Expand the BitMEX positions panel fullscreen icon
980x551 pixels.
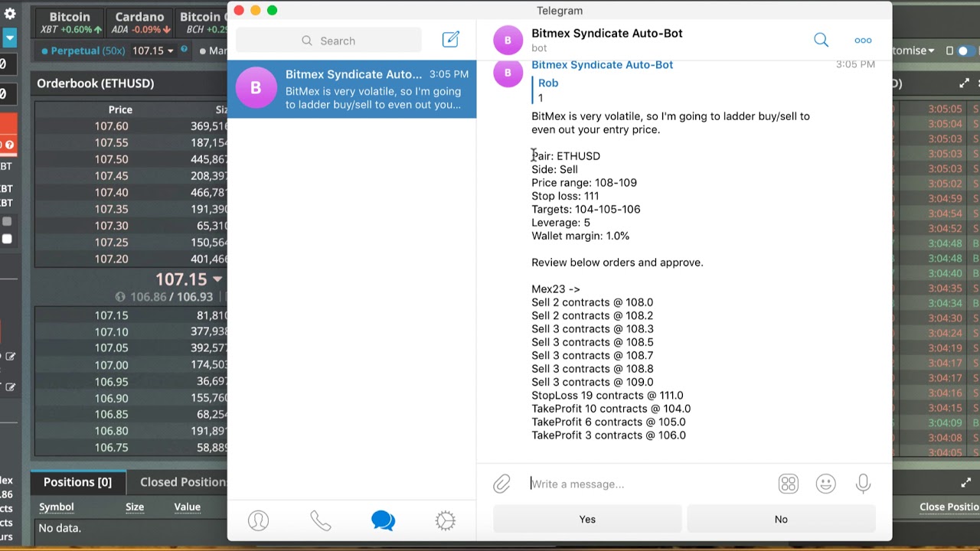[x=965, y=483]
